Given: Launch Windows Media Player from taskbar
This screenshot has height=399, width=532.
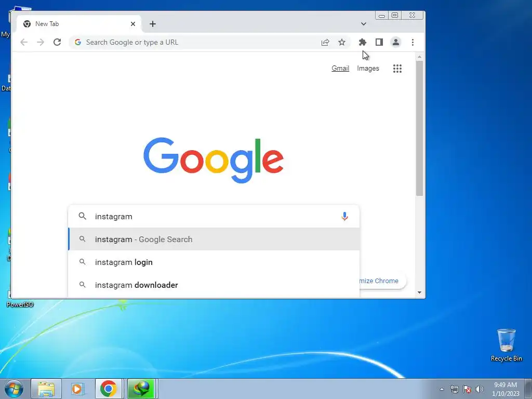Looking at the screenshot, I should pos(78,389).
